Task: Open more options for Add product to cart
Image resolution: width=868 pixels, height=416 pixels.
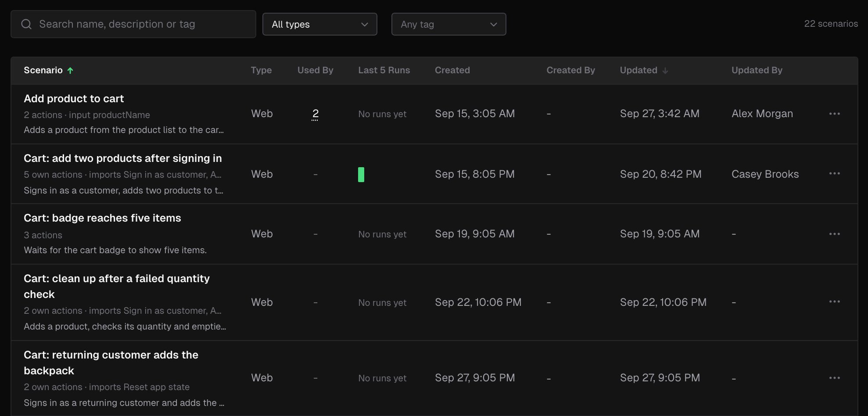Action: [x=835, y=114]
